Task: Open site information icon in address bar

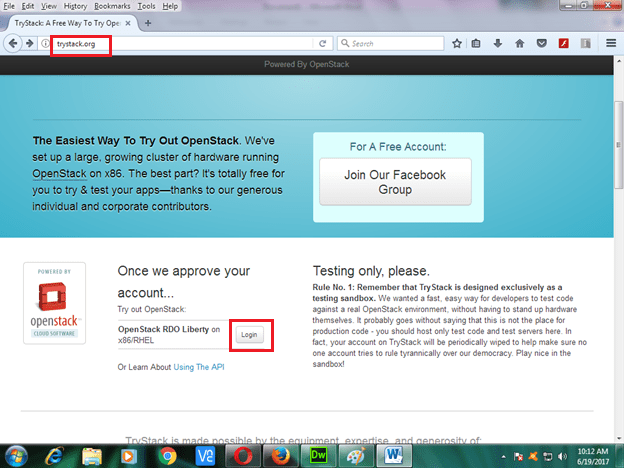Action: [x=45, y=43]
